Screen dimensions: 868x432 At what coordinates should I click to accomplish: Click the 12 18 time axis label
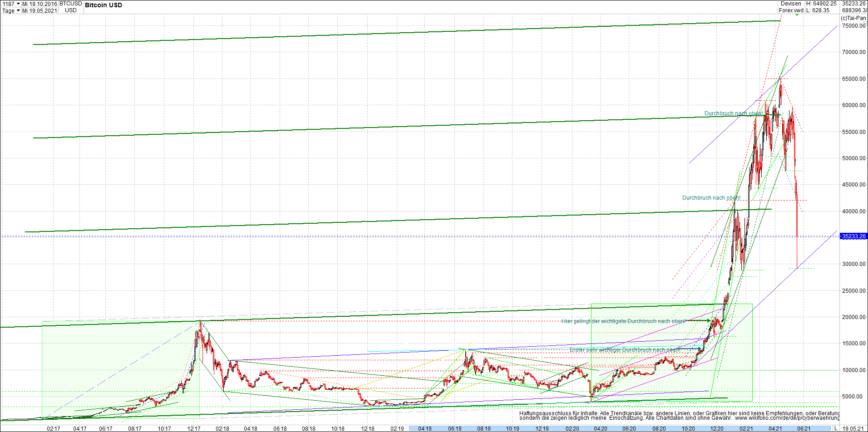pyautogui.click(x=368, y=429)
